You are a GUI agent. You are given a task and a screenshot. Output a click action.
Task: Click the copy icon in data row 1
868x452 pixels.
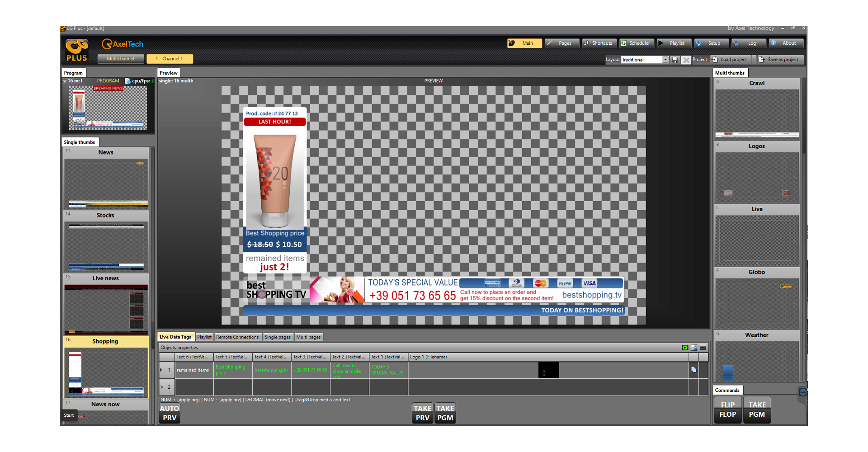coord(693,370)
